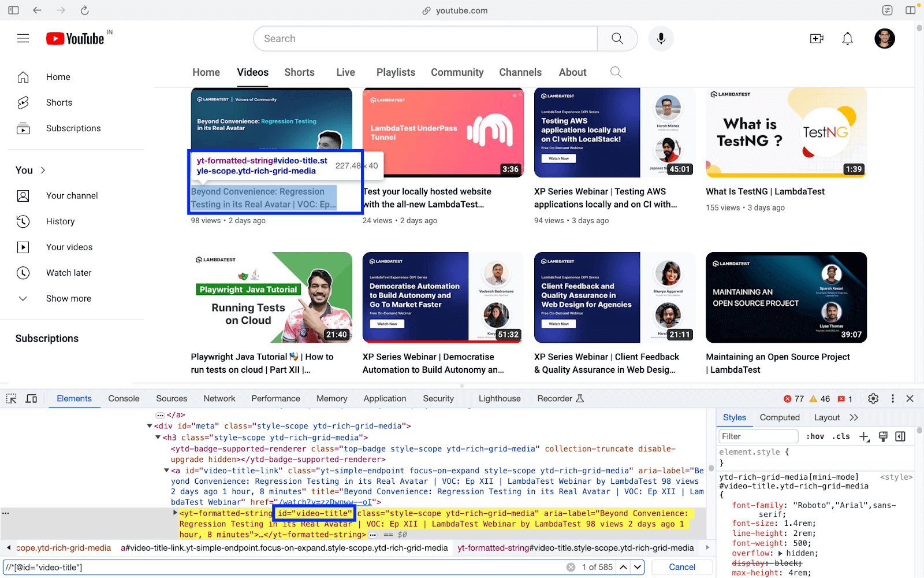Click the 77 errors indicator
Viewport: 924px width, 578px height.
click(794, 399)
